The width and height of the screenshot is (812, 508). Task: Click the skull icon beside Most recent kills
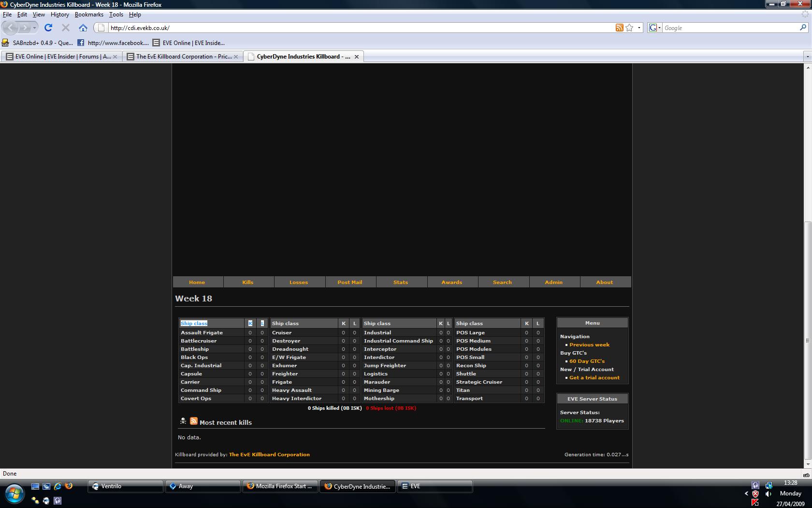[183, 421]
